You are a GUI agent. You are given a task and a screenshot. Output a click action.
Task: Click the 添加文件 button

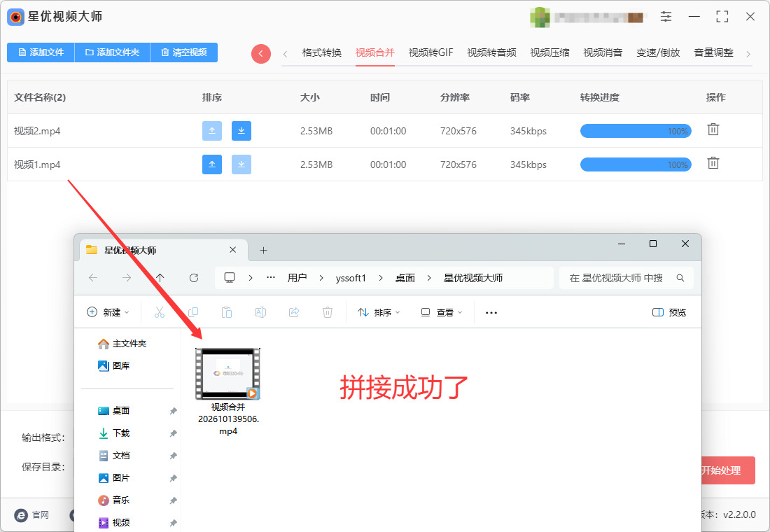coord(41,52)
